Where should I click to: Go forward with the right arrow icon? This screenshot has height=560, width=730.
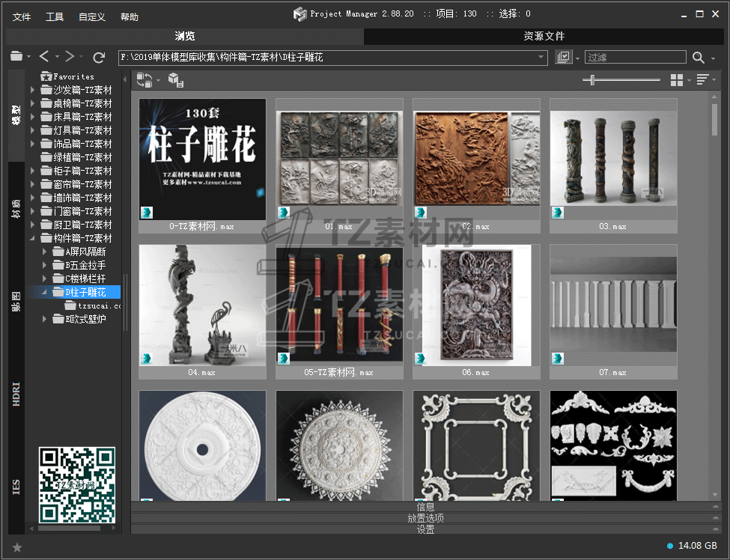point(70,57)
